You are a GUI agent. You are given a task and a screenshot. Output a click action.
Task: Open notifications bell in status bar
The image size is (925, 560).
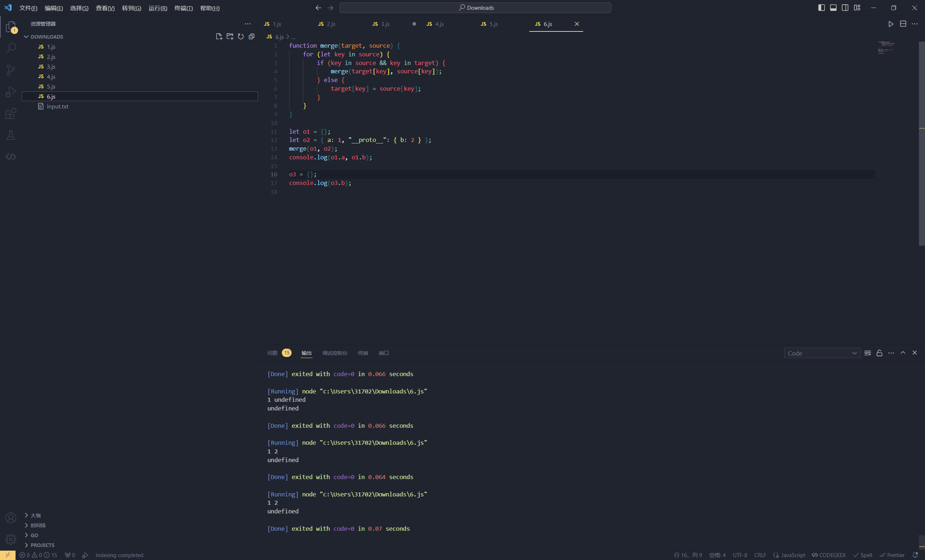(x=915, y=555)
